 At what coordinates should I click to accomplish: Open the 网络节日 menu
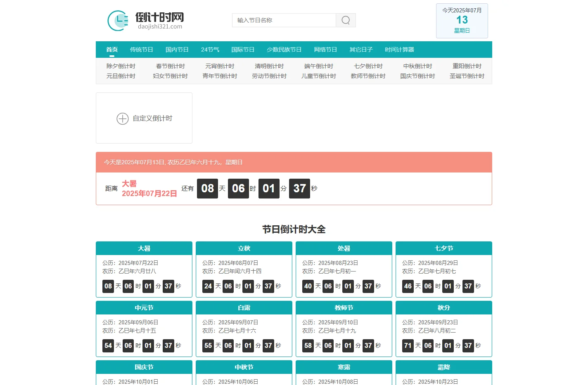325,50
